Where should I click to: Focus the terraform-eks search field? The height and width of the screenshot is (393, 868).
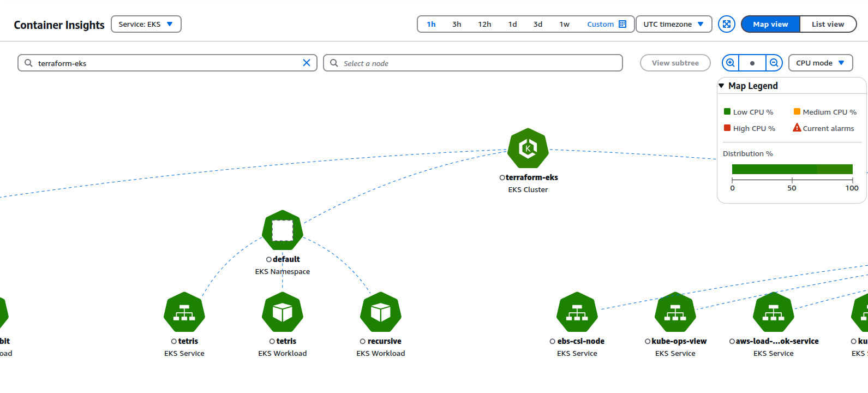tap(167, 63)
